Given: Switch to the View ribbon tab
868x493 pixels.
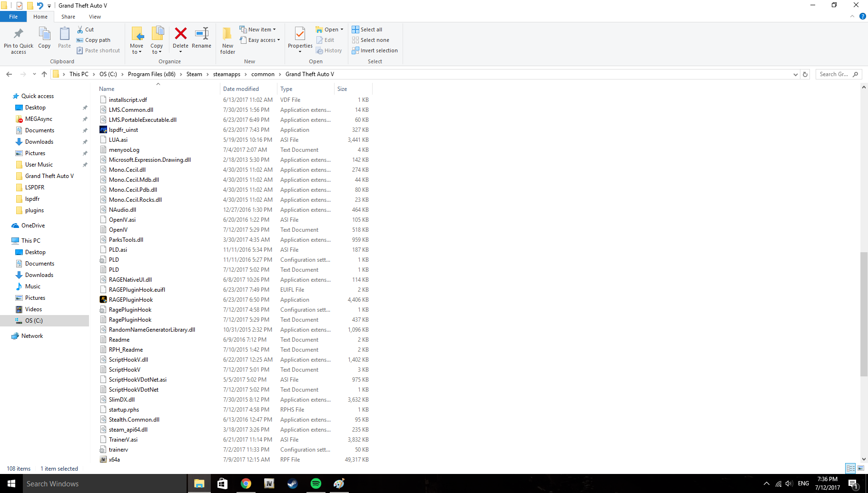Looking at the screenshot, I should coord(95,17).
